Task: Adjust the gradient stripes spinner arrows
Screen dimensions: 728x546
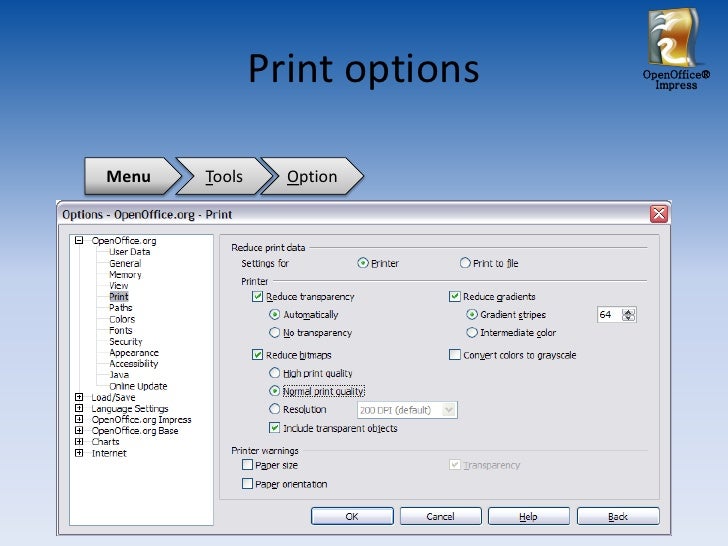Action: click(629, 315)
